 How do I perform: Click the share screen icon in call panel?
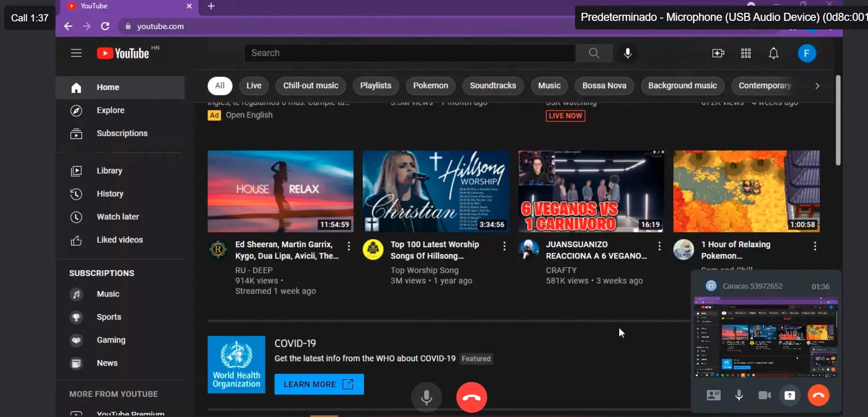coord(790,395)
